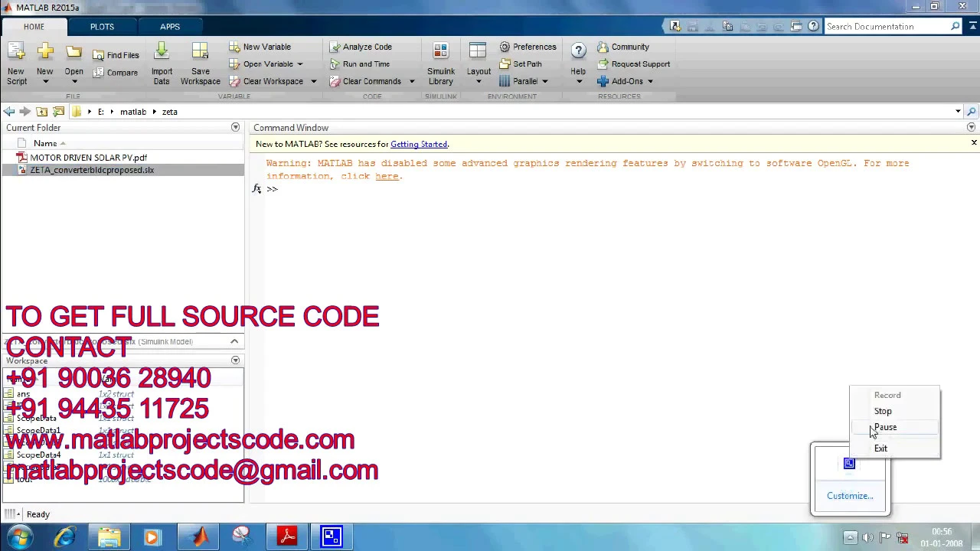This screenshot has width=980, height=551.
Task: Click the New plus icon
Action: (44, 52)
